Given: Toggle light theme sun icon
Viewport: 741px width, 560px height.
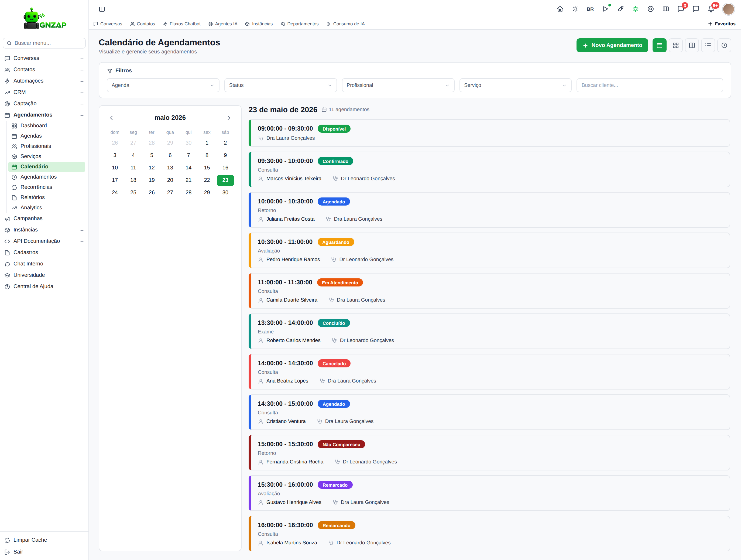Looking at the screenshot, I should (575, 9).
